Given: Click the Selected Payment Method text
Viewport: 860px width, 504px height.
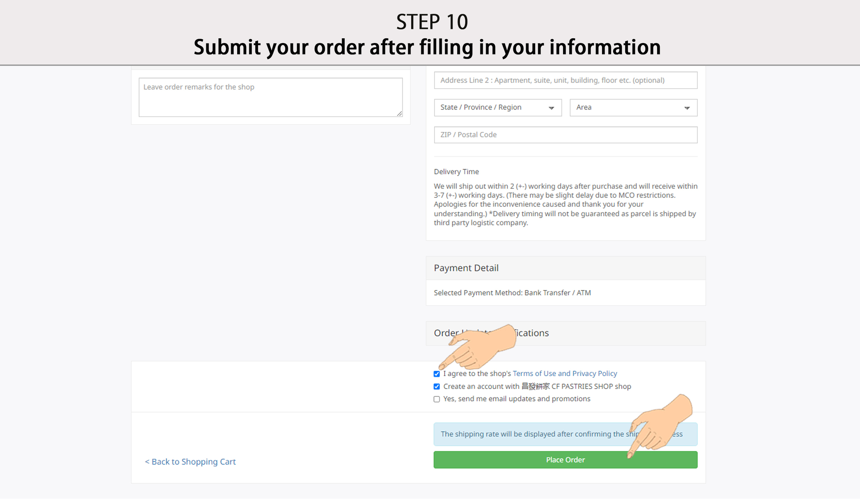Looking at the screenshot, I should (512, 293).
